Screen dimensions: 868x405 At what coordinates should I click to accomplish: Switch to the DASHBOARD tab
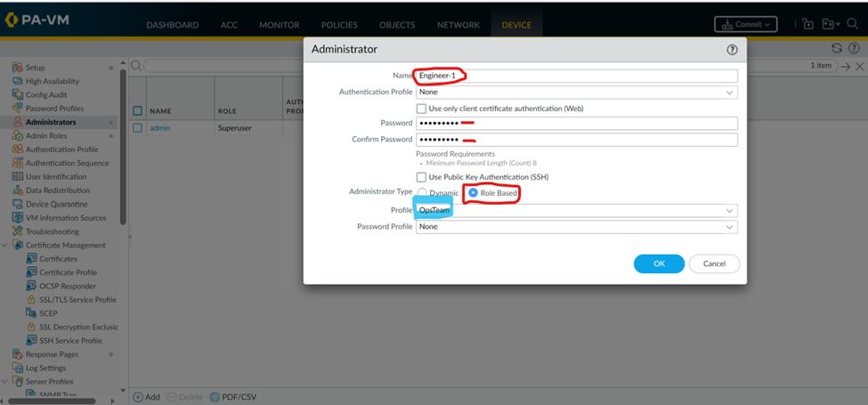pos(172,25)
